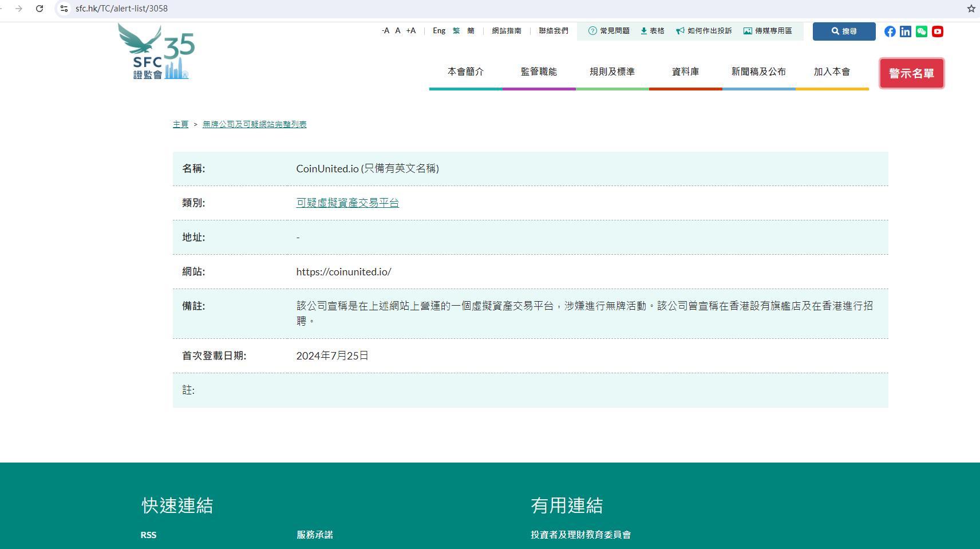Screen dimensions: 980x549
Task: View site information icon in address bar
Action: (x=64, y=9)
